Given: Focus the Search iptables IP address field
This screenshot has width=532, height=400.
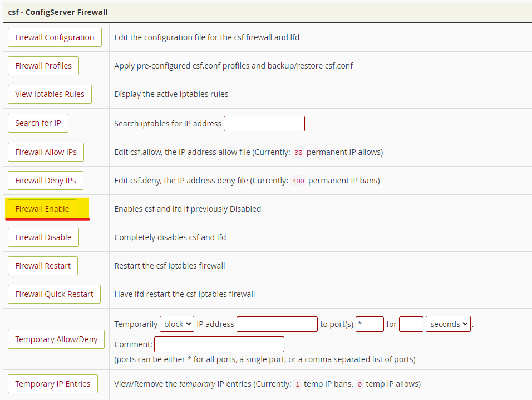Looking at the screenshot, I should pyautogui.click(x=264, y=124).
